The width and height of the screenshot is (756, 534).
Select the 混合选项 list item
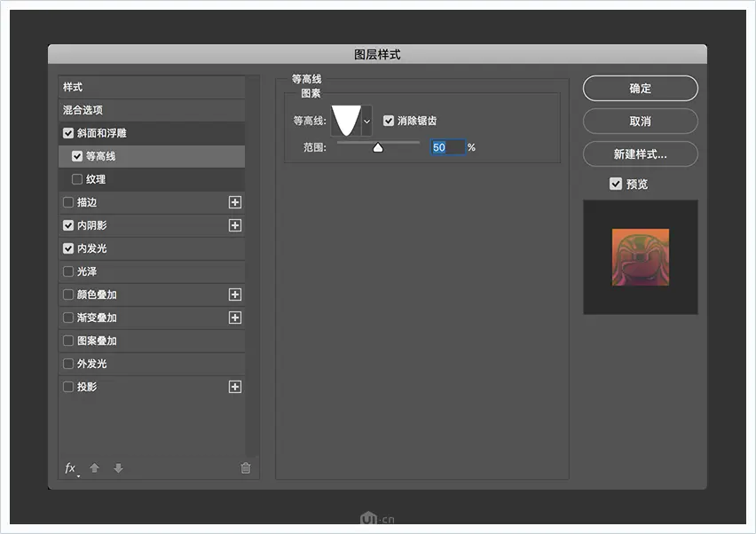point(152,110)
